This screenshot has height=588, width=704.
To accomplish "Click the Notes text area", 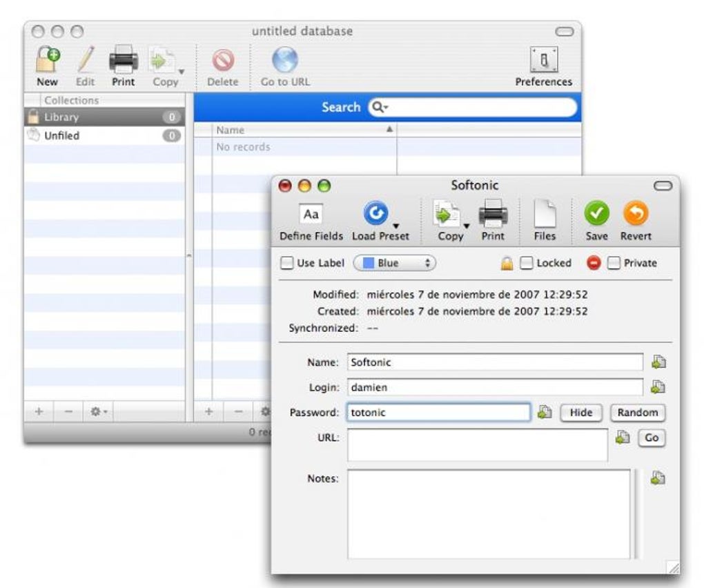I will [489, 514].
